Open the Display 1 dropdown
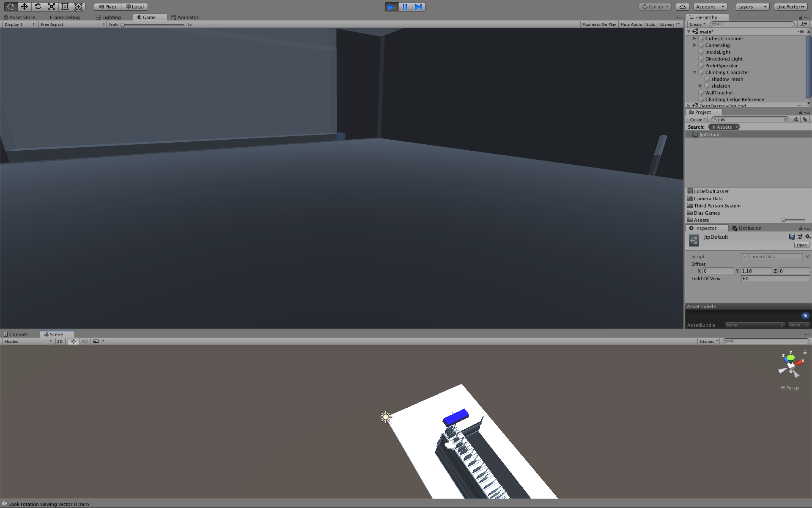This screenshot has width=812, height=508. pos(19,25)
